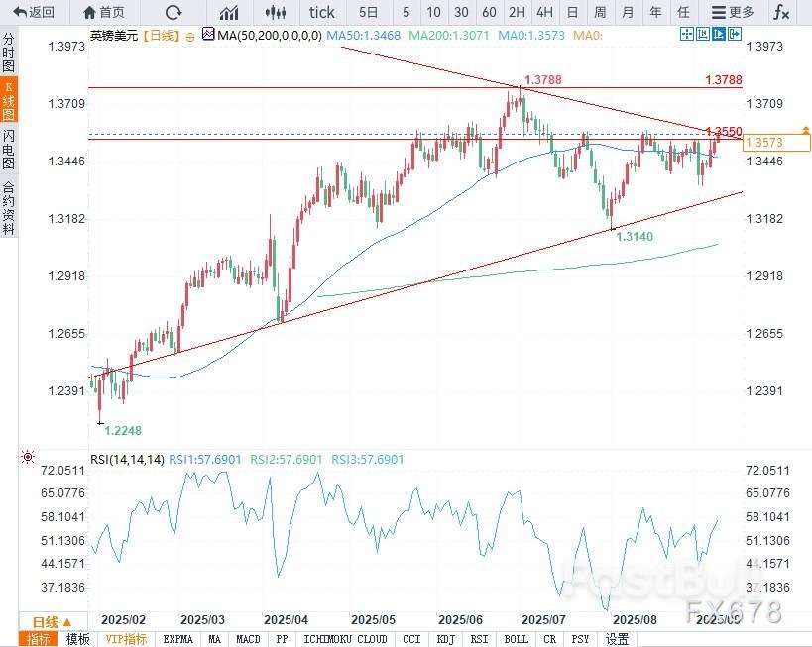Screen dimensions: 812x647
Task: Open the fx formula function icon
Action: click(782, 12)
